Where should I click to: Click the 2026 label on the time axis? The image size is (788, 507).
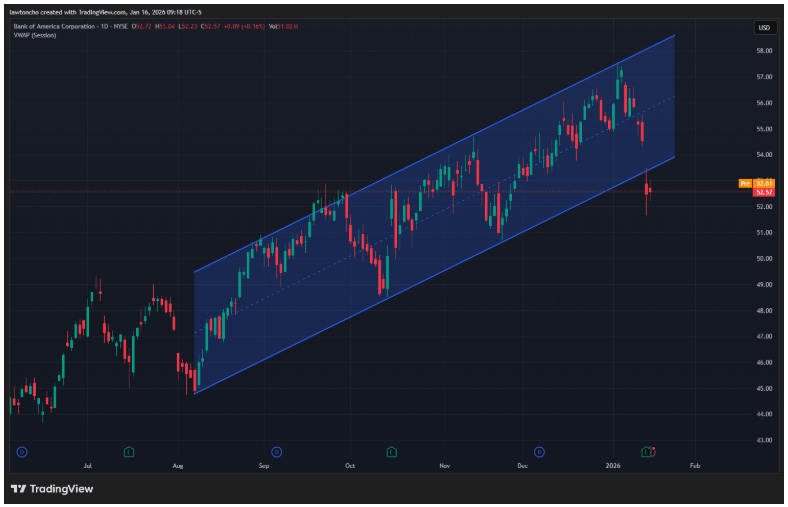click(x=613, y=466)
